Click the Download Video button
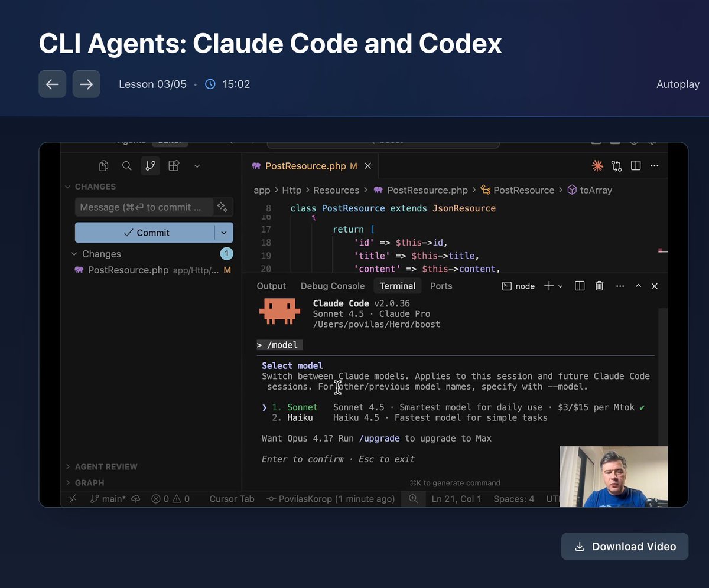The width and height of the screenshot is (709, 588). 625,546
